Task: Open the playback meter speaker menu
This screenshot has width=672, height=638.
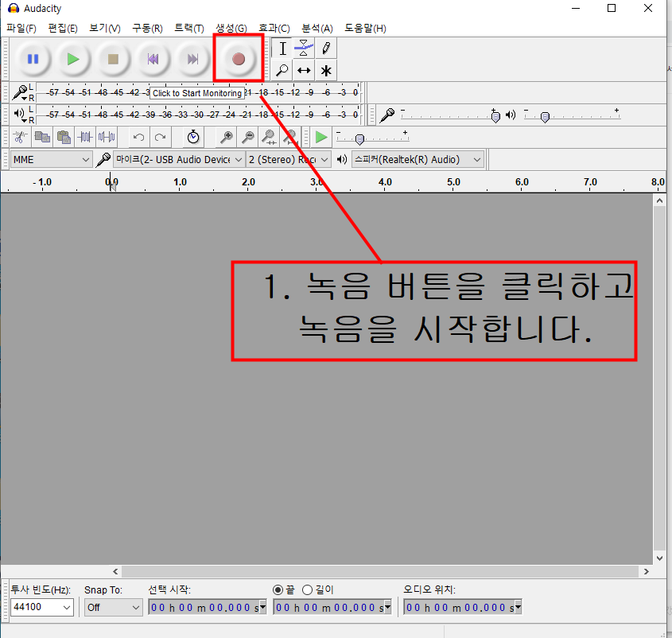Action: [x=20, y=115]
